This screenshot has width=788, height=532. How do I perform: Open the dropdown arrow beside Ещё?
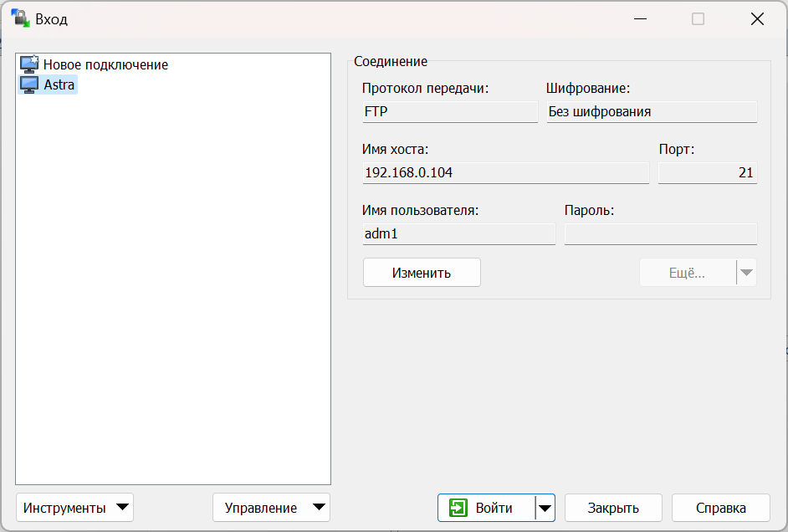(x=746, y=272)
